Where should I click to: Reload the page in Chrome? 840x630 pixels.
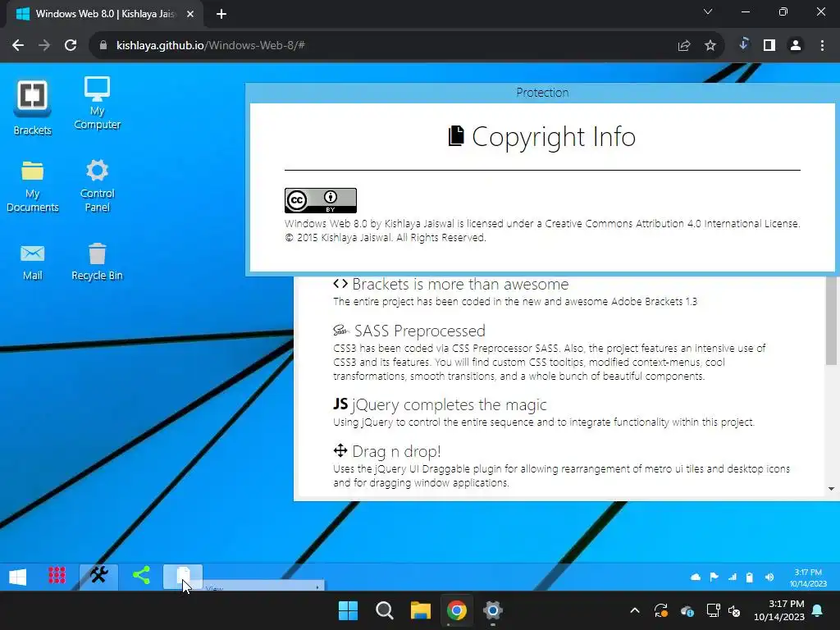71,46
